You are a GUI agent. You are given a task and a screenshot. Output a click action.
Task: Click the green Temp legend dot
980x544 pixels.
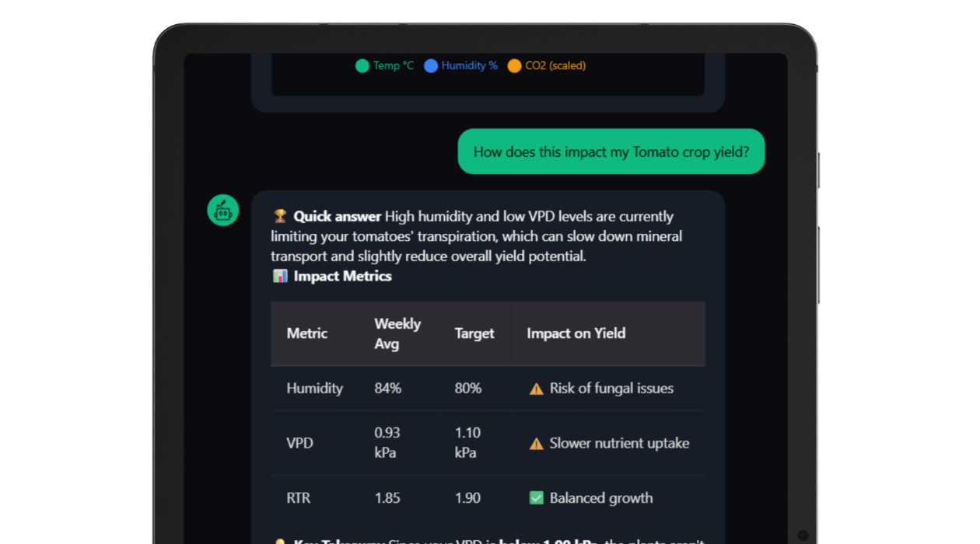[362, 66]
